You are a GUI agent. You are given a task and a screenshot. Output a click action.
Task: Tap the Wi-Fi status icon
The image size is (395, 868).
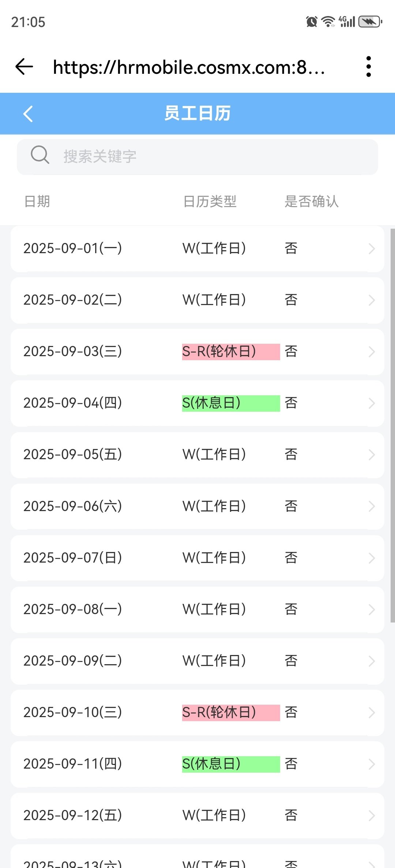click(328, 22)
